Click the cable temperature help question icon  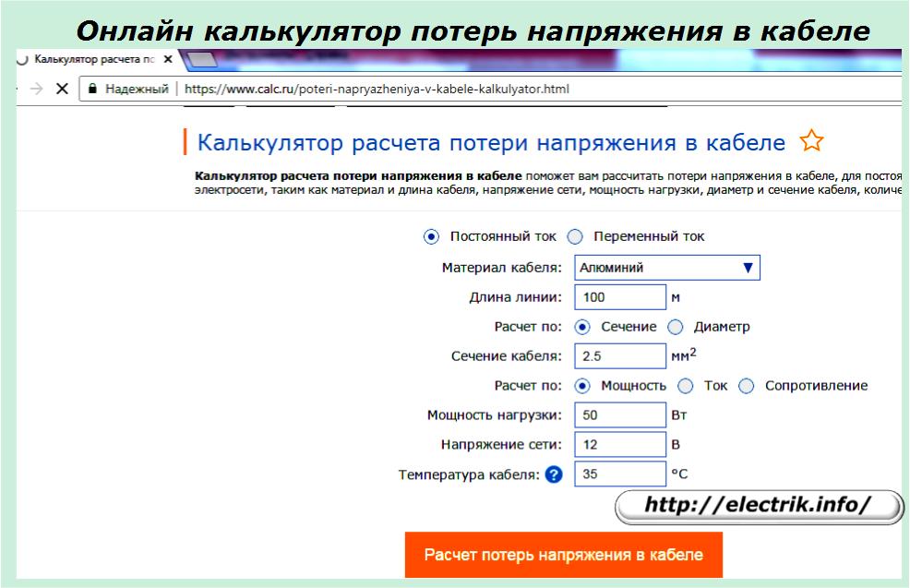click(x=553, y=475)
